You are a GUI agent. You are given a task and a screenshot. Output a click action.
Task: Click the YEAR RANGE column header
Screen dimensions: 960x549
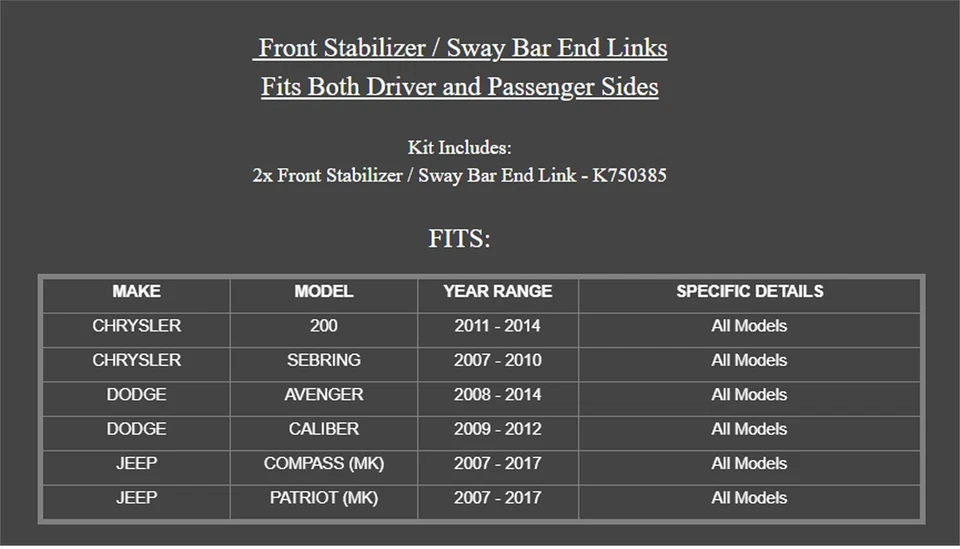497,292
